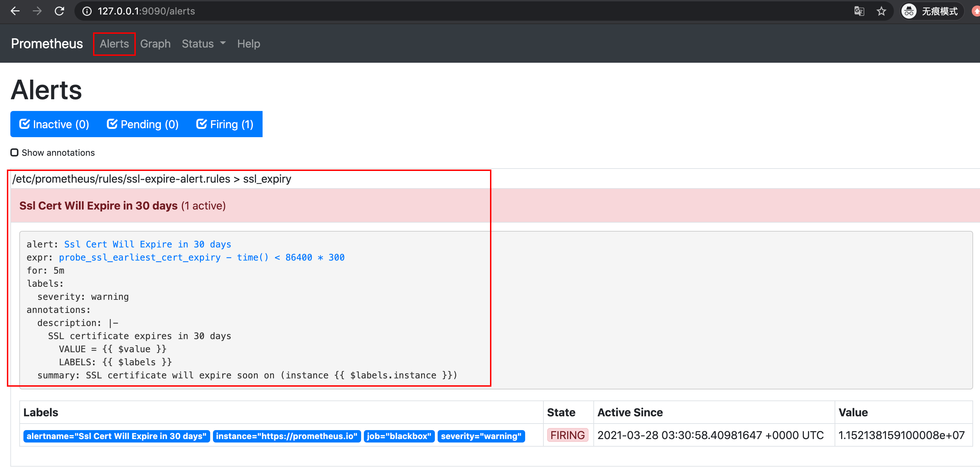Click the alert name link in rule
The height and width of the screenshot is (468, 980).
pos(147,244)
